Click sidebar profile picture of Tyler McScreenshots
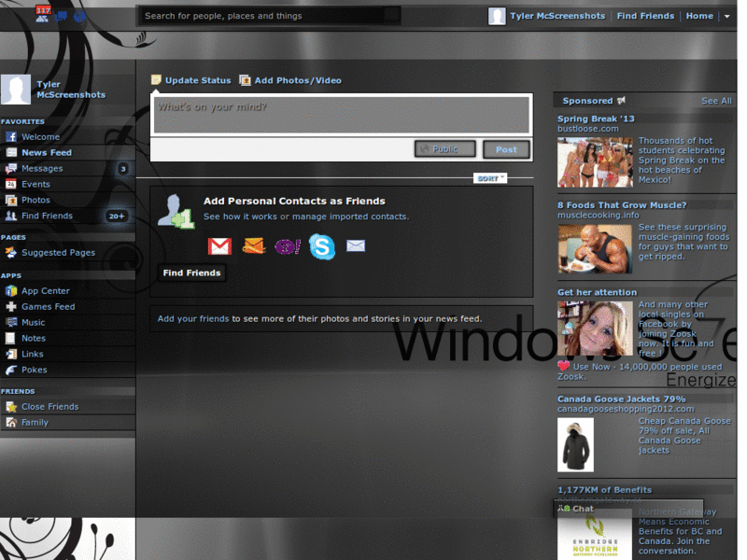Image resolution: width=747 pixels, height=560 pixels. [16, 89]
